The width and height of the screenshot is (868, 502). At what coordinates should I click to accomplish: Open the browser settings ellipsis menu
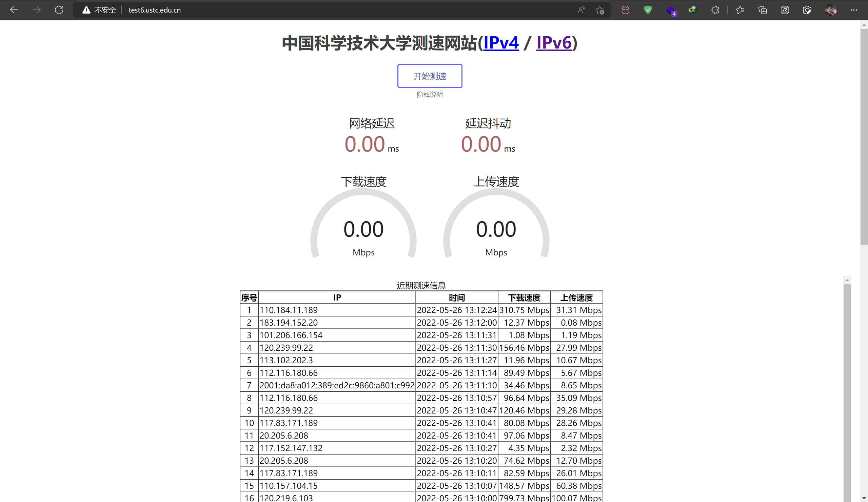click(854, 10)
